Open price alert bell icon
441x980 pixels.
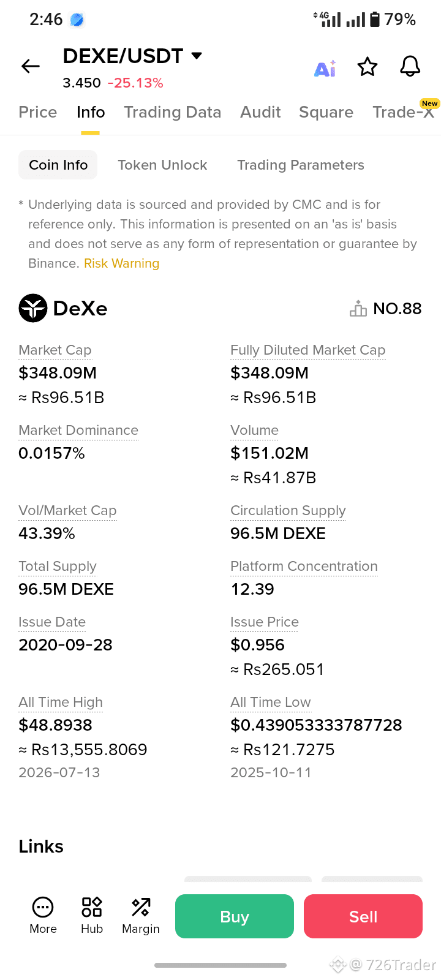click(x=410, y=66)
